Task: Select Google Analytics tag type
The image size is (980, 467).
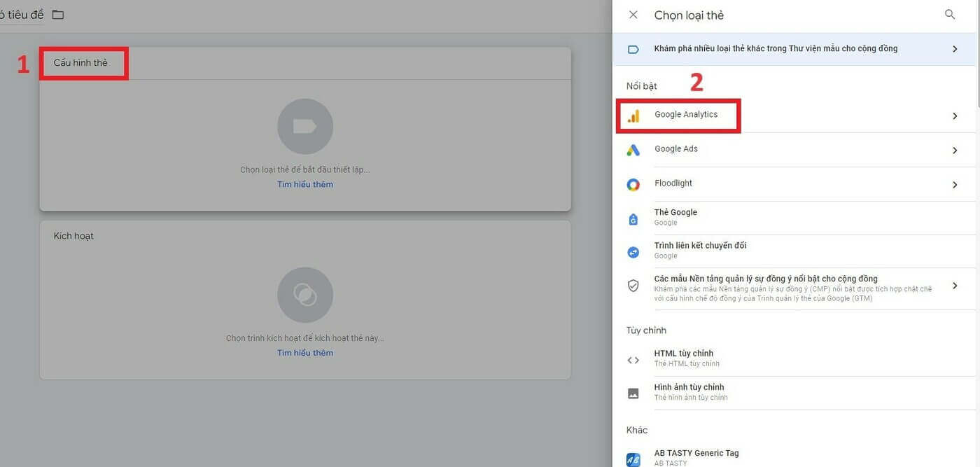Action: tap(794, 116)
